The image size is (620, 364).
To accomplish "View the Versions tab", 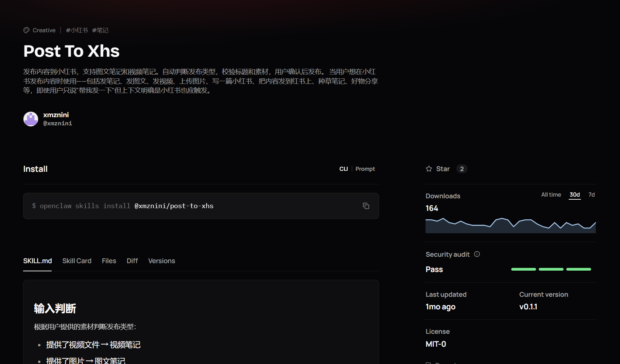I will tap(161, 261).
